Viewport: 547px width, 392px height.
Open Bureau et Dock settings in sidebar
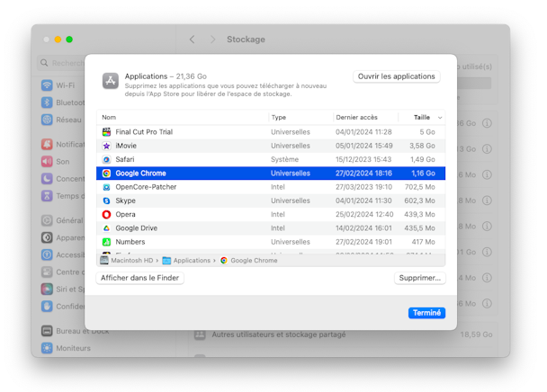(75, 331)
